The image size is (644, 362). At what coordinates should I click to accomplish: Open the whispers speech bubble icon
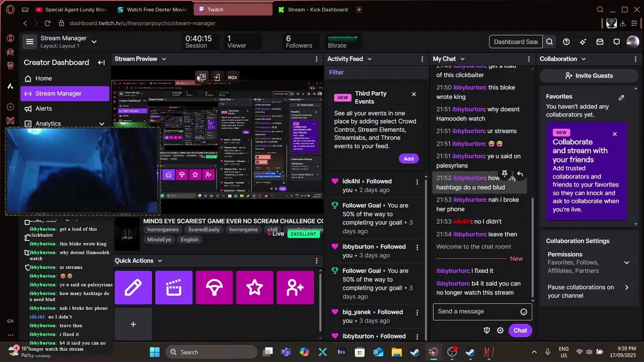616,42
